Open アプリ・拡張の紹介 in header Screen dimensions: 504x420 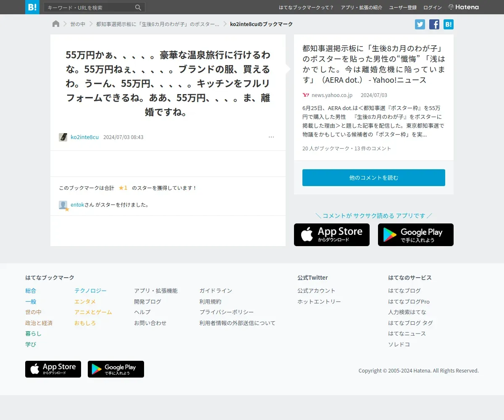coord(362,7)
